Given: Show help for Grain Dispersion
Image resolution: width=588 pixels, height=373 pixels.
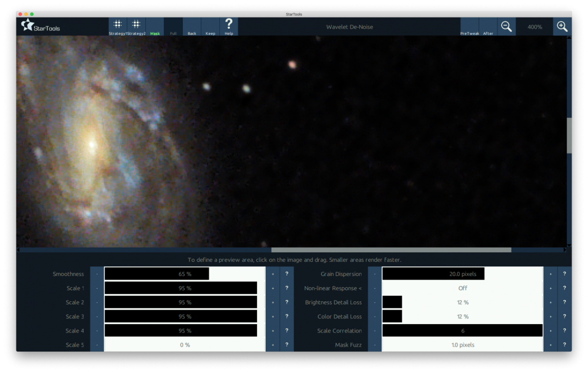Looking at the screenshot, I should pos(564,274).
